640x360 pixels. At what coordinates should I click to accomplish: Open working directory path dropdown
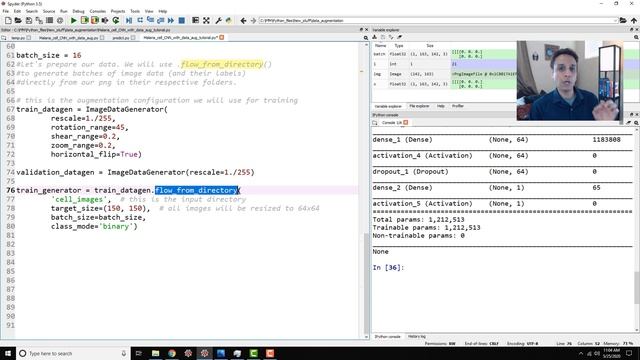coord(615,20)
